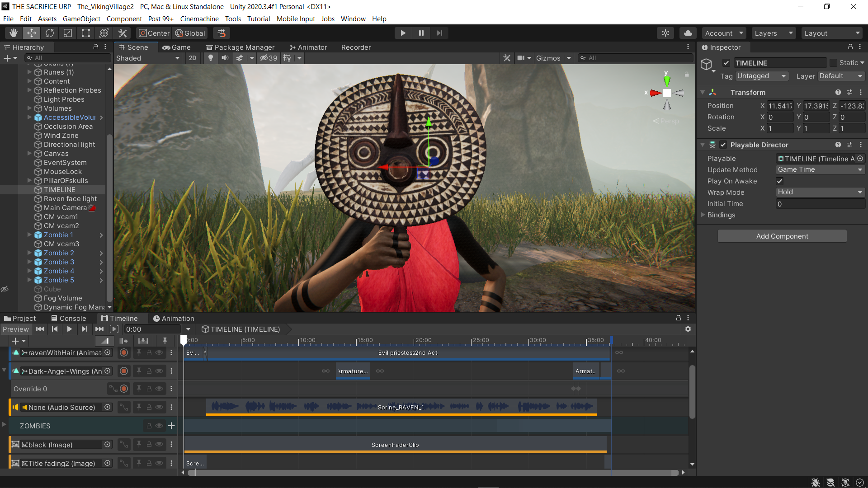Image resolution: width=868 pixels, height=488 pixels.
Task: Mute the None Audio Source track eye
Action: pyautogui.click(x=159, y=407)
